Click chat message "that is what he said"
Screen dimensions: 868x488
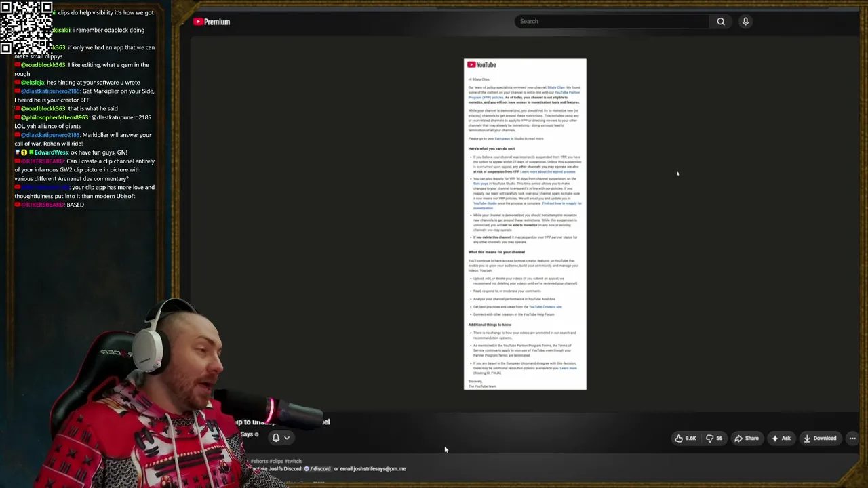(66, 108)
